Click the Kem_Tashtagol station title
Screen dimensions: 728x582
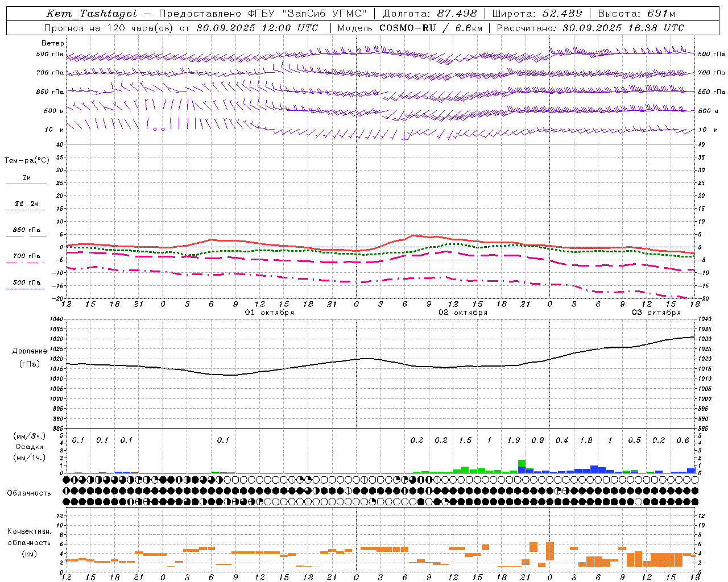tap(92, 14)
